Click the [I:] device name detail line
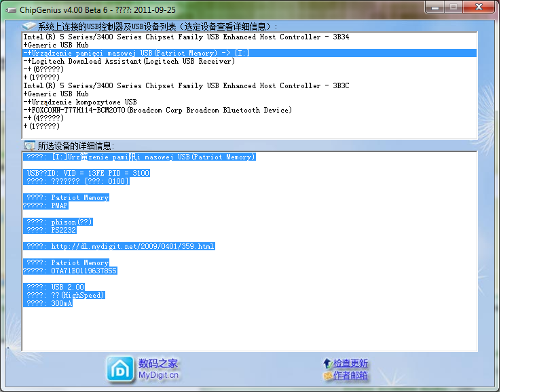 coord(141,157)
